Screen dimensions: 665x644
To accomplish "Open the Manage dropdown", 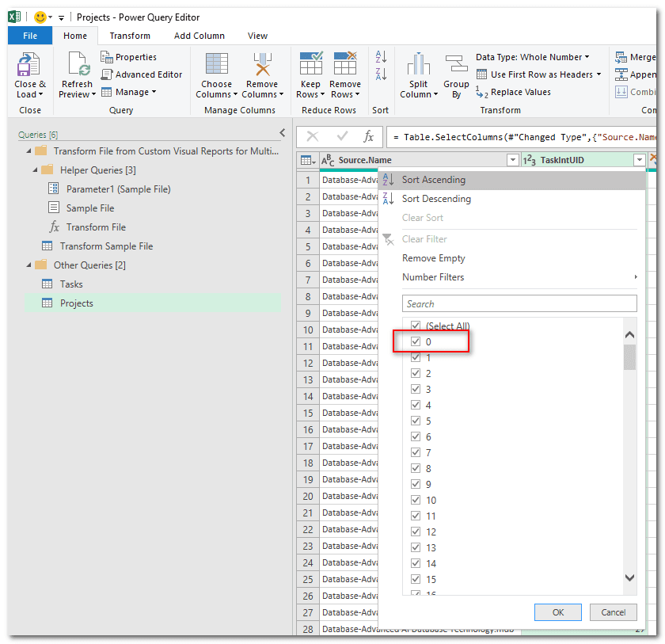I will 129,92.
